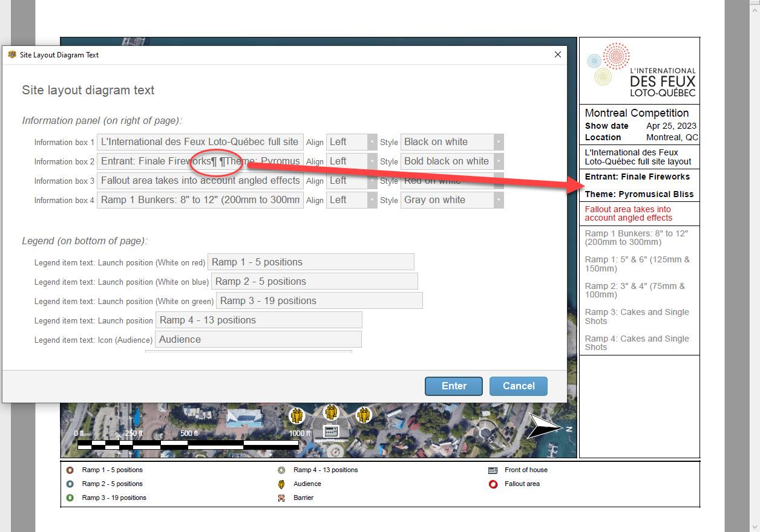Screen dimensions: 760x532
Task: Click the Ramp 4 legend icon
Action: [x=281, y=470]
